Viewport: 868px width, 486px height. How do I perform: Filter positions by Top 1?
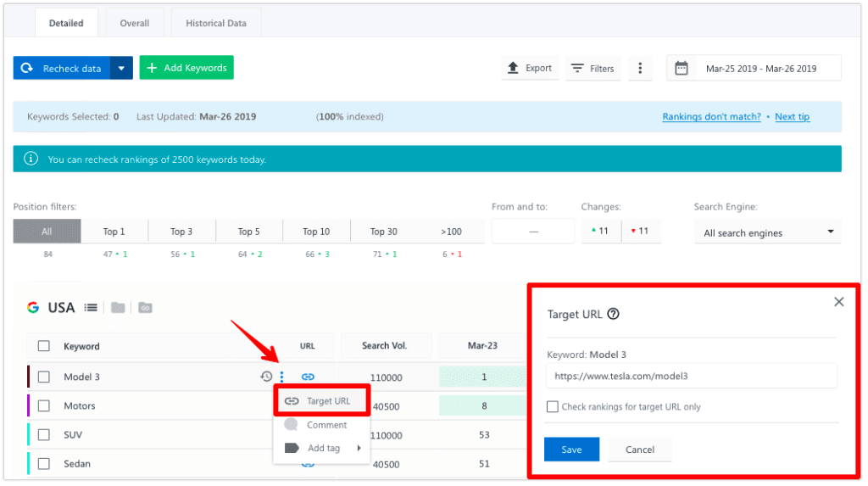(x=114, y=232)
